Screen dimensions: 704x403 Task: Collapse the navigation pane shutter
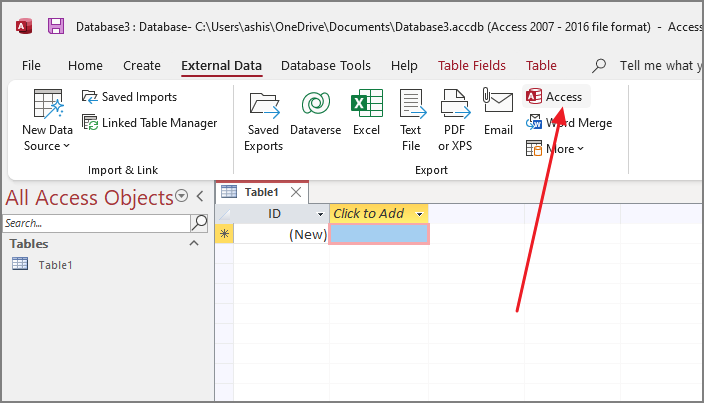click(x=200, y=196)
